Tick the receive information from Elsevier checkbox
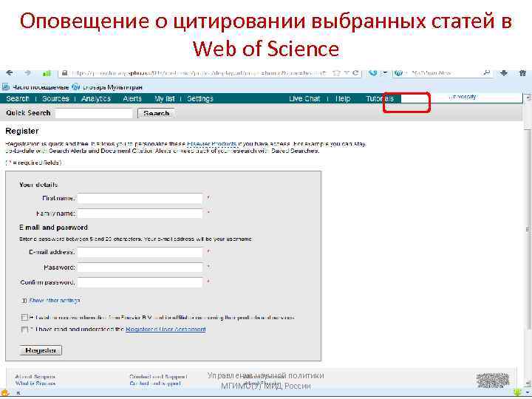The width and height of the screenshot is (532, 399). pyautogui.click(x=24, y=318)
